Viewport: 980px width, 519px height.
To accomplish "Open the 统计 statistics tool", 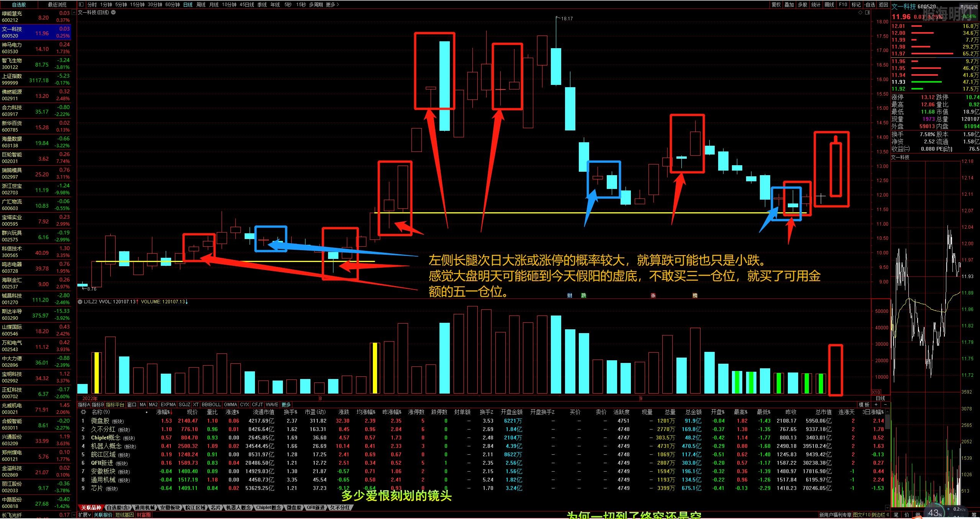I will pyautogui.click(x=816, y=5).
